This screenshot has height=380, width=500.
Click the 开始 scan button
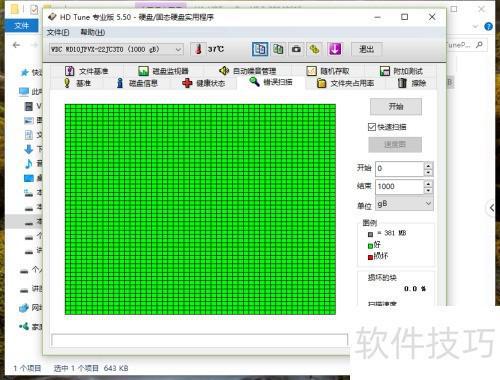point(396,107)
